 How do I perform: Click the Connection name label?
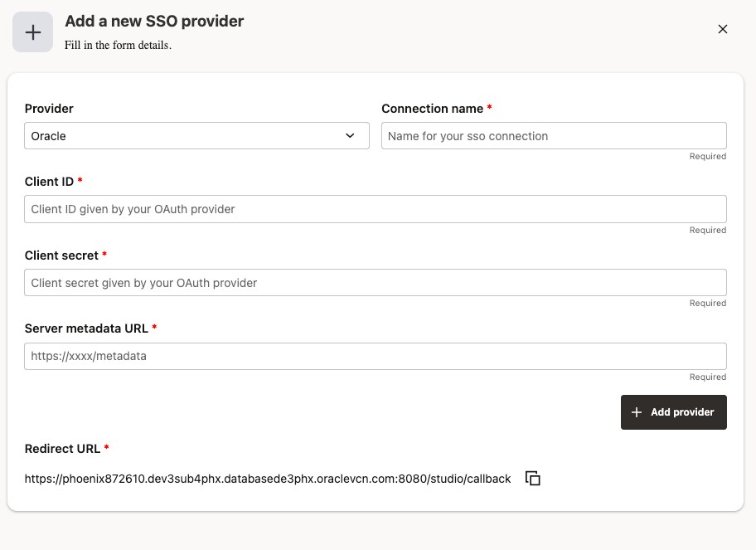(432, 109)
